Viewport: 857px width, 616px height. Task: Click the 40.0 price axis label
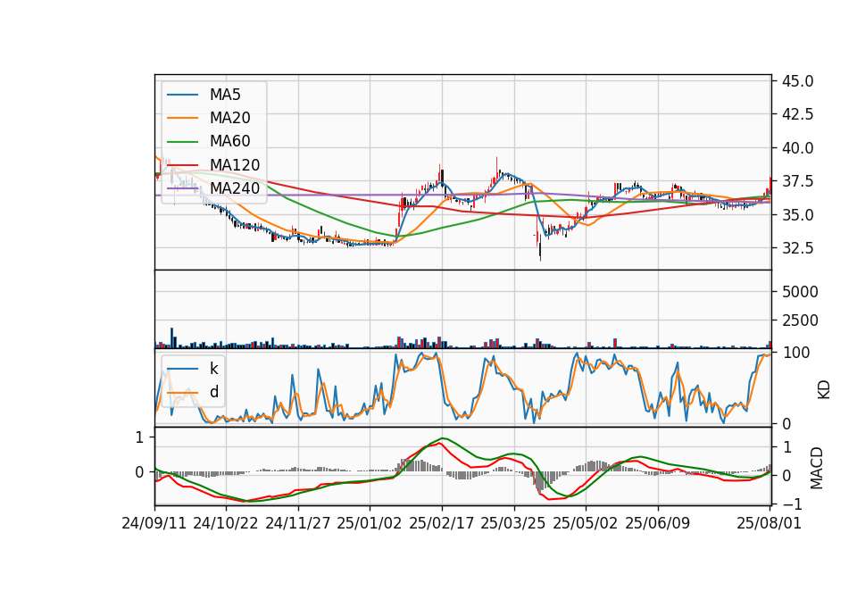click(798, 148)
